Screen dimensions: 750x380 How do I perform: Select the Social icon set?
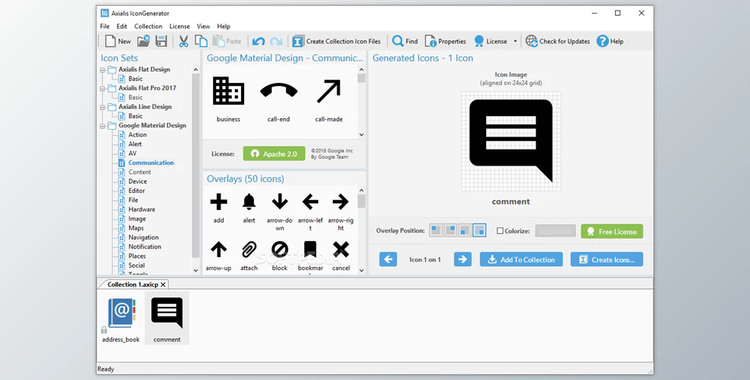coord(136,266)
